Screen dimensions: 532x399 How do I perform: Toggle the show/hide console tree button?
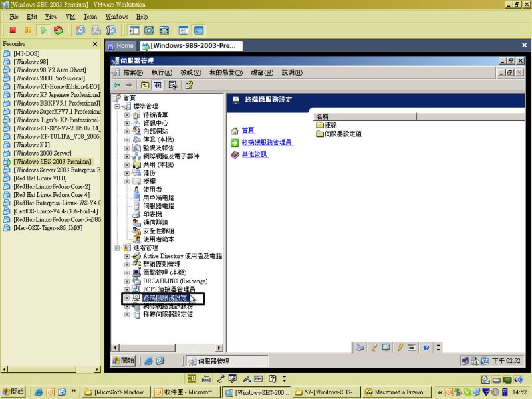point(157,85)
